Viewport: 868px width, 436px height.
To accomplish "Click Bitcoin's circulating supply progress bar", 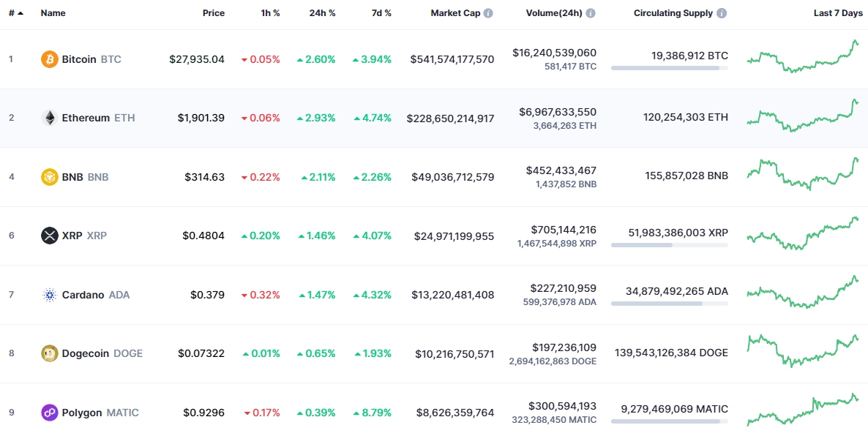I will point(669,68).
